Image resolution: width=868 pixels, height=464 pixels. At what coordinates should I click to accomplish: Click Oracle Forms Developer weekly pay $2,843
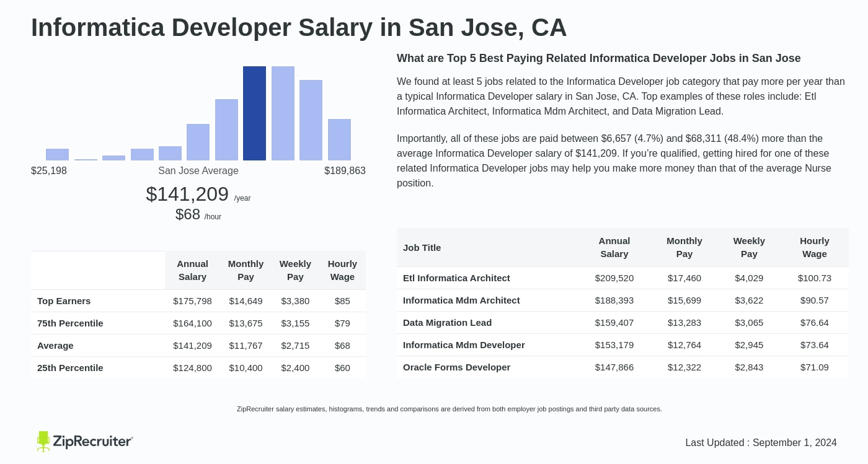(749, 367)
